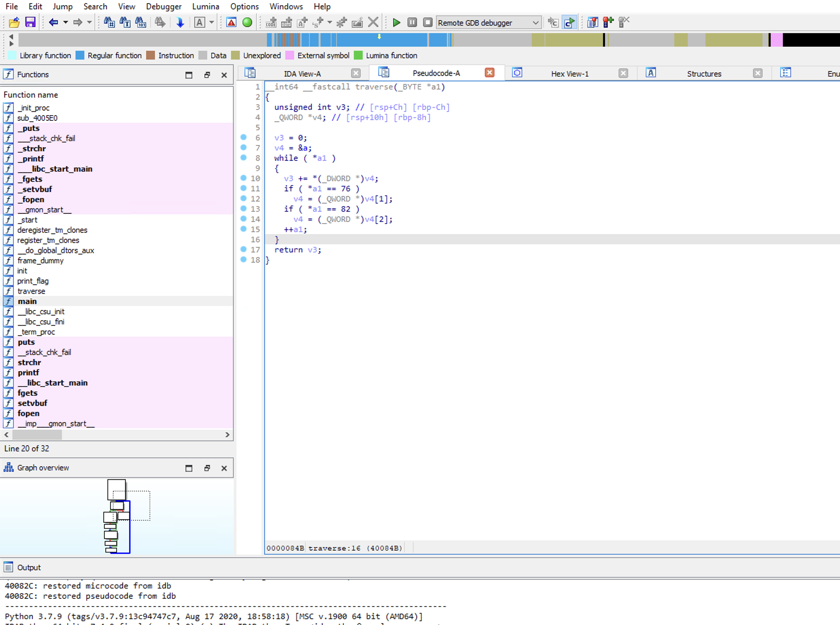Select the main function in Functions list
The image size is (840, 625).
(x=27, y=302)
